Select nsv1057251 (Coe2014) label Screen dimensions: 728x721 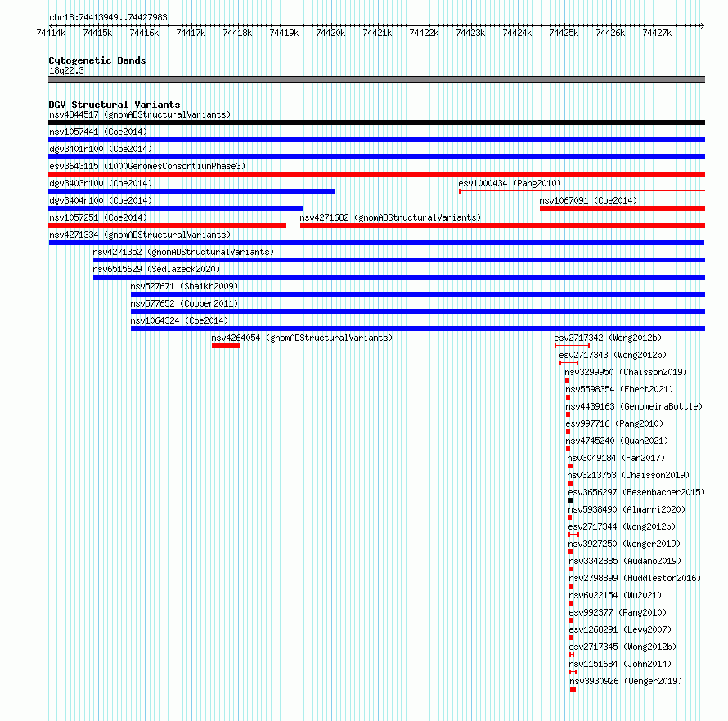coord(98,217)
